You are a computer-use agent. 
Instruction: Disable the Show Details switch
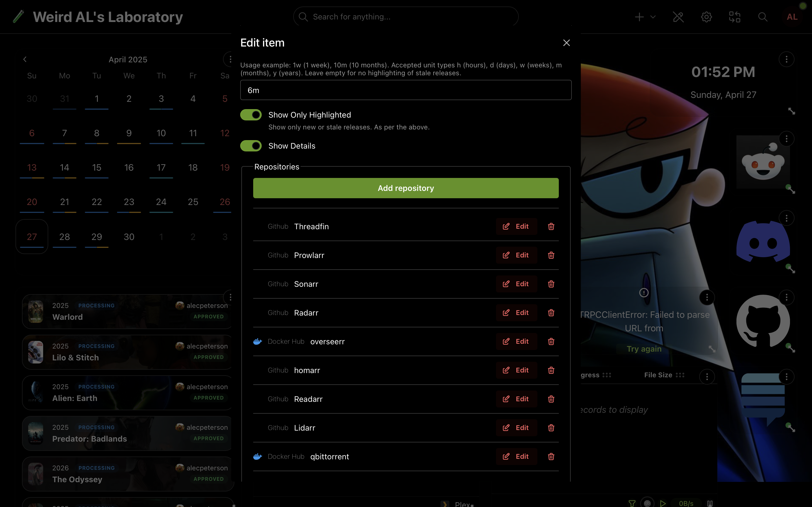[251, 146]
